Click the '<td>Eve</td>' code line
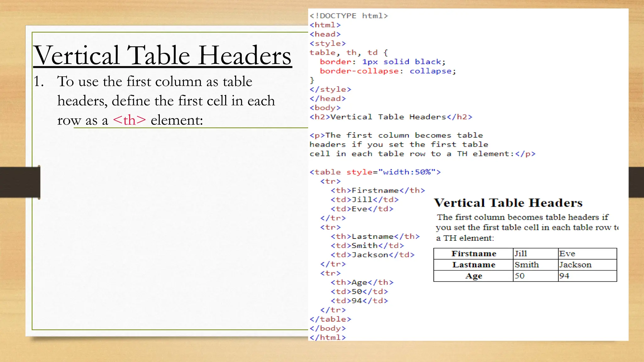 click(362, 209)
